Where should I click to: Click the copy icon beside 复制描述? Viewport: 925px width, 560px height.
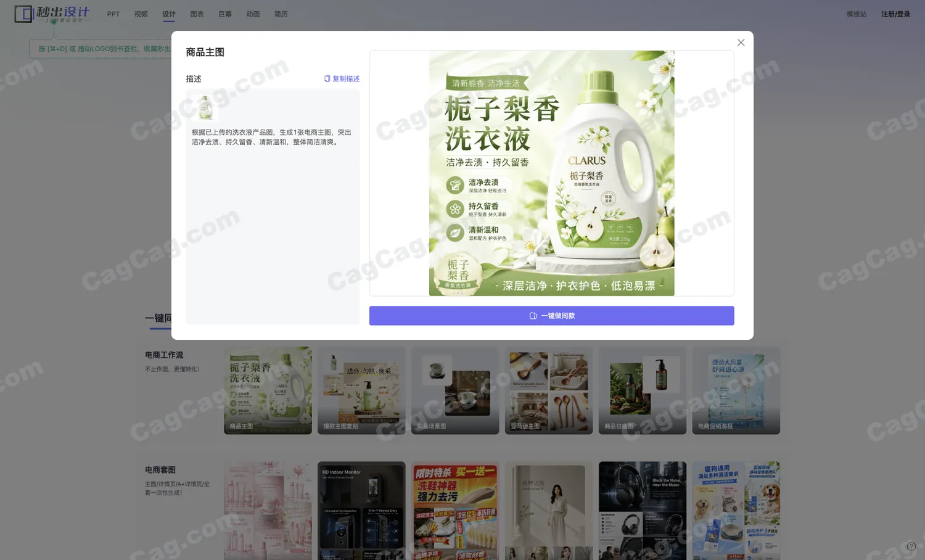[327, 79]
